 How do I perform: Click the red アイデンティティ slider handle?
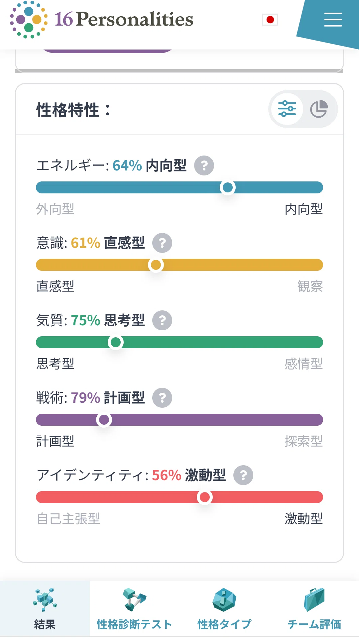click(205, 497)
